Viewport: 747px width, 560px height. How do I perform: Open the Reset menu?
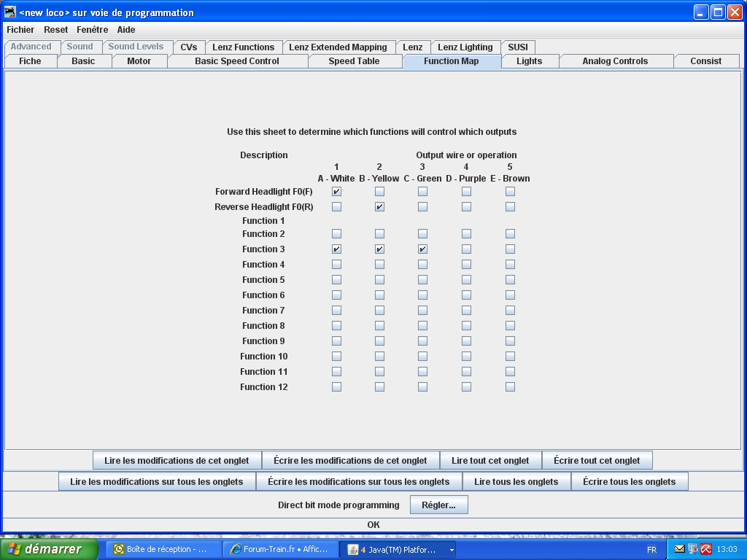(x=55, y=29)
